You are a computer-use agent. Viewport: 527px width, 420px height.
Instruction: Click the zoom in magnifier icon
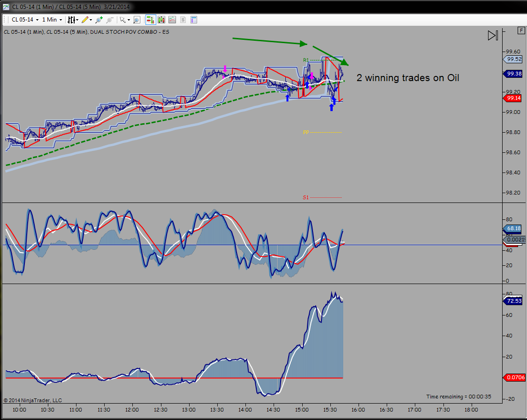99,20
